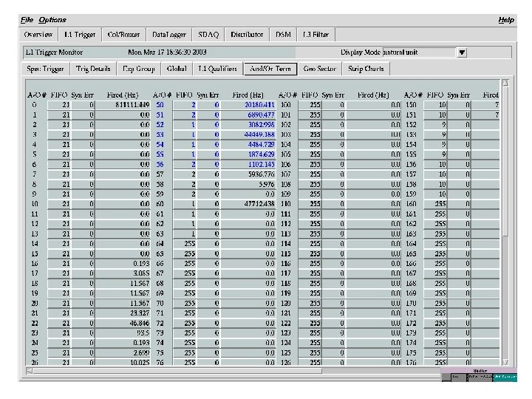Select the And/Or Term sub-tab
The width and height of the screenshot is (532, 399).
point(270,69)
